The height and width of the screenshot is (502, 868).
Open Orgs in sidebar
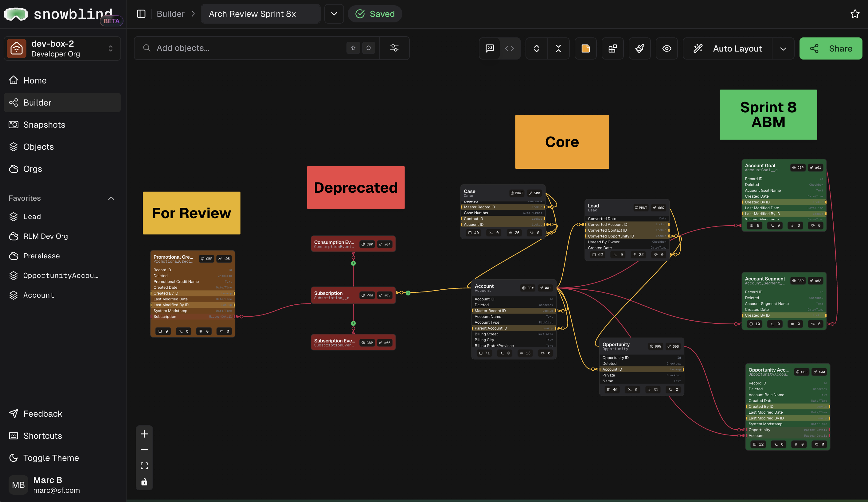pos(62,168)
